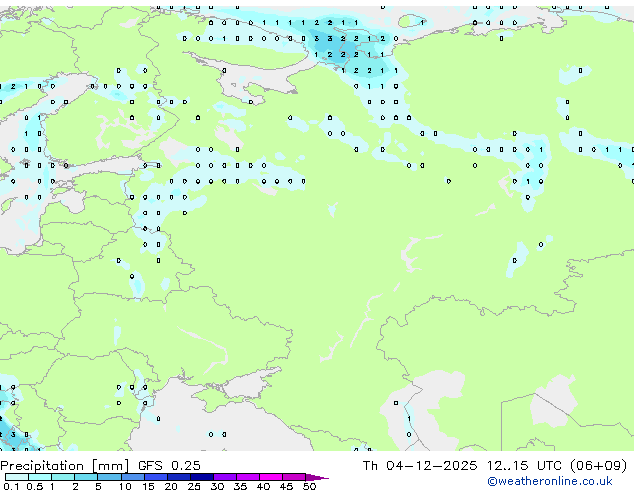Pick the purple swatch between 30 and 35
The height and width of the screenshot is (490, 634).
225,477
